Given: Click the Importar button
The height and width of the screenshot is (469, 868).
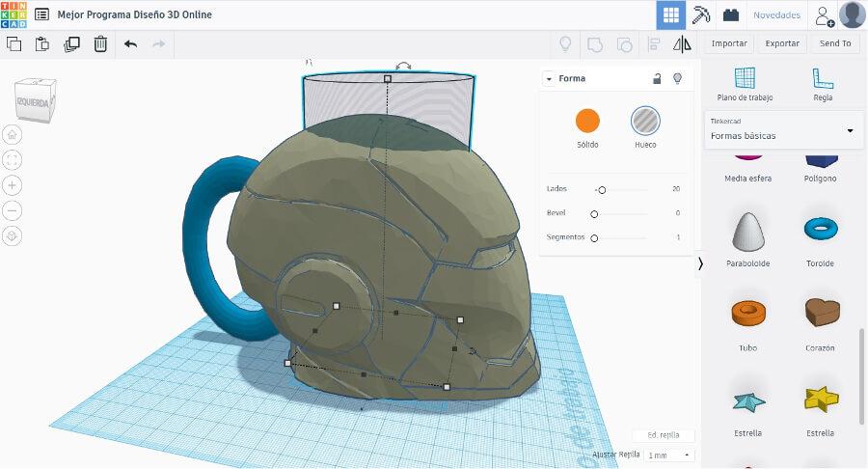Looking at the screenshot, I should (x=729, y=43).
